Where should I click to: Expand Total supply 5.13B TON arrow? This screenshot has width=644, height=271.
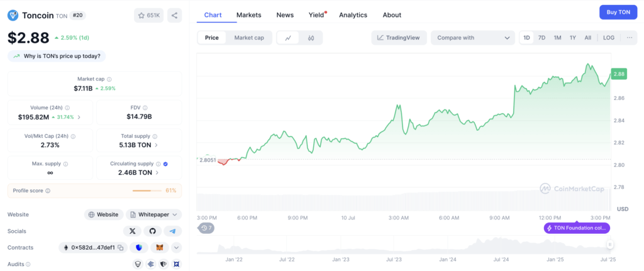(156, 145)
